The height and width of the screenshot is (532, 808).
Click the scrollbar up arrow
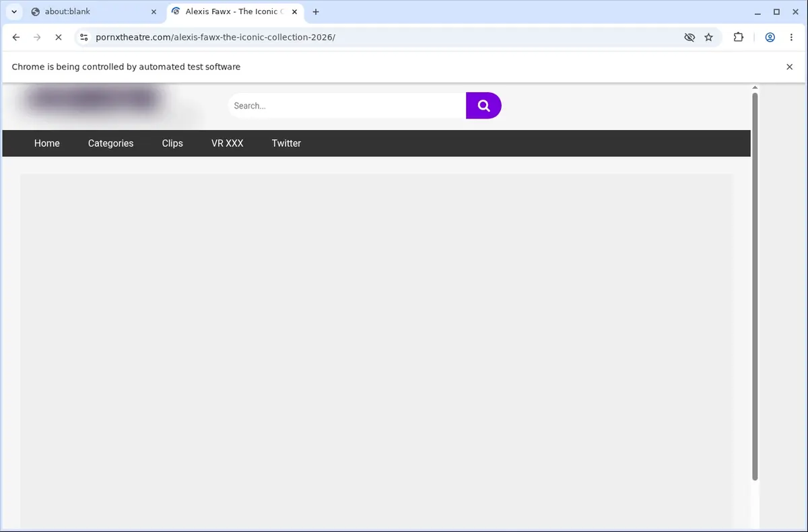click(x=755, y=88)
